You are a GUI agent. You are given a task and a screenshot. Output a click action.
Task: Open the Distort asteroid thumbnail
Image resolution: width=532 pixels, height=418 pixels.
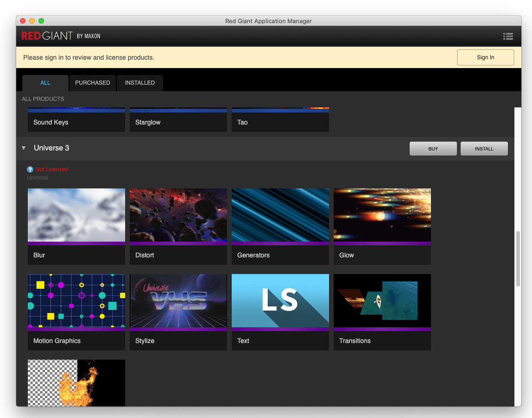178,215
